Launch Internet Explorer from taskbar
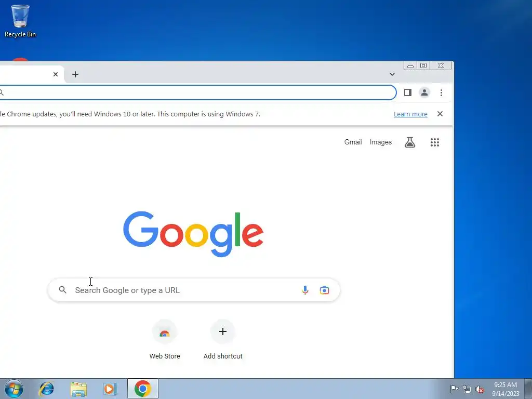This screenshot has height=399, width=532. 46,389
